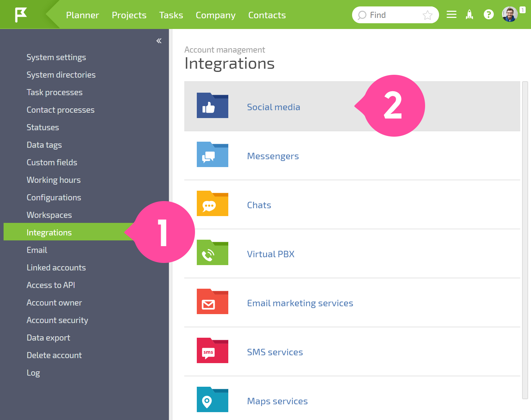Open SMS services link
Image resolution: width=531 pixels, height=420 pixels.
(x=275, y=352)
